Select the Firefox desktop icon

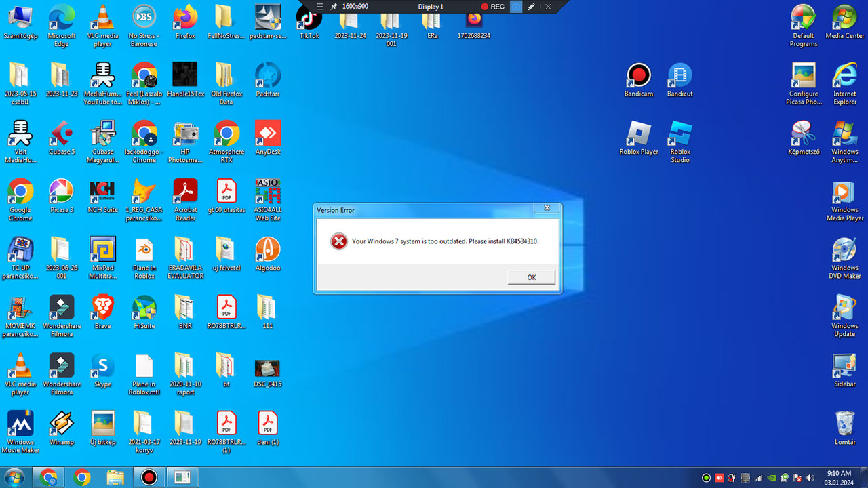[185, 22]
